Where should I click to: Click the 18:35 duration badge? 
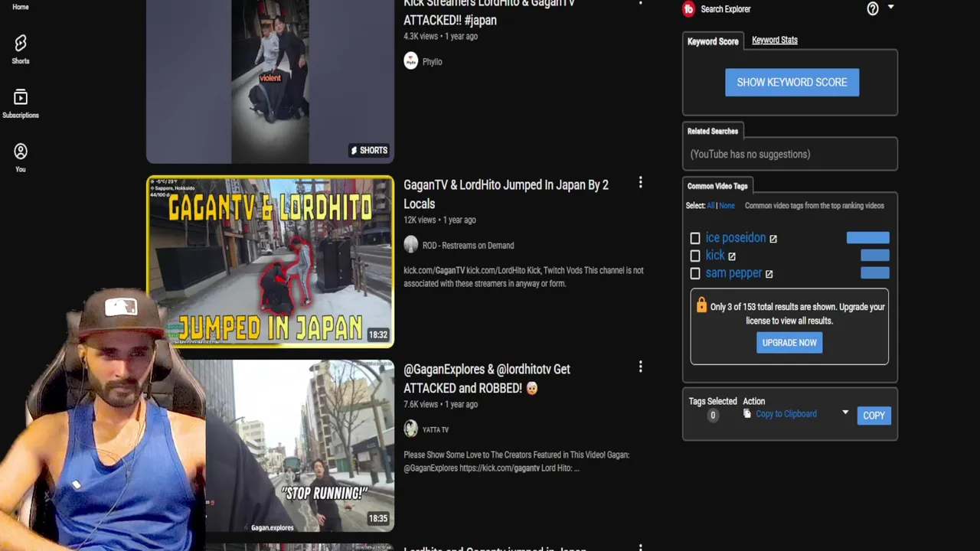[378, 518]
